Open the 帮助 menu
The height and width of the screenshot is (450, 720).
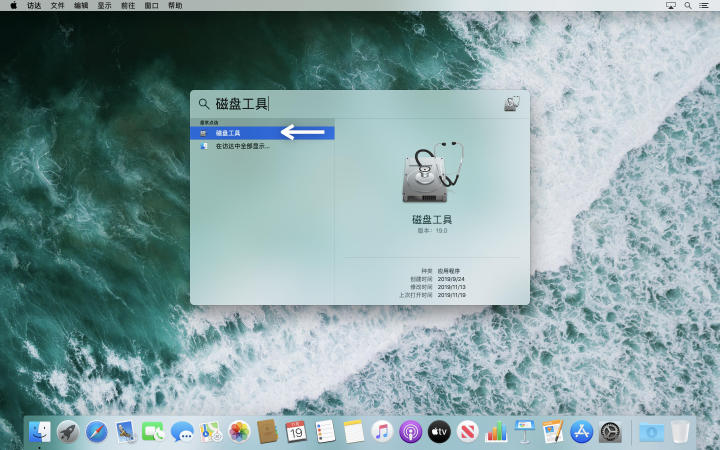click(x=175, y=6)
